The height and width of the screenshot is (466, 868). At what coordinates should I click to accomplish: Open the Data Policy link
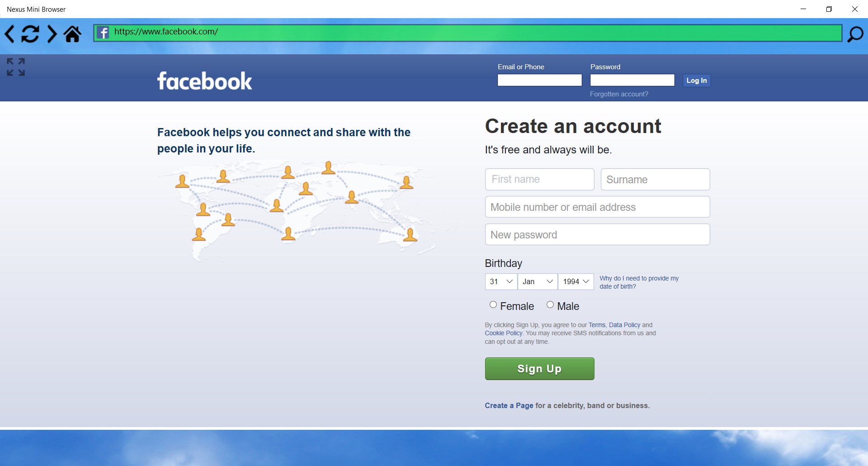pyautogui.click(x=624, y=325)
